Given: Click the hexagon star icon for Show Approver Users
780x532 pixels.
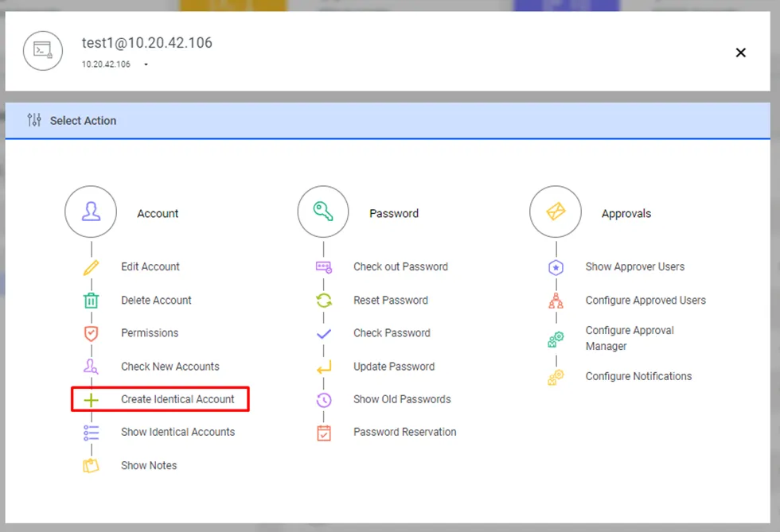Looking at the screenshot, I should (556, 267).
